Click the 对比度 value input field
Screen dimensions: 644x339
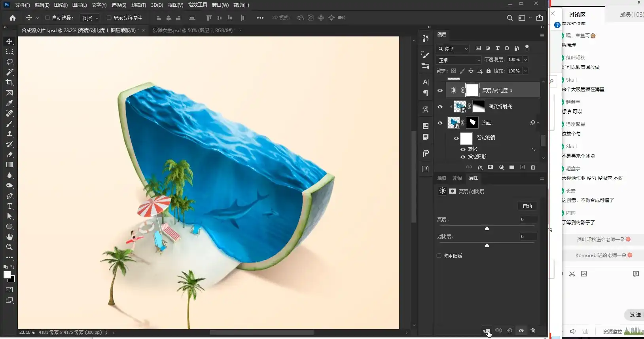[x=528, y=236]
